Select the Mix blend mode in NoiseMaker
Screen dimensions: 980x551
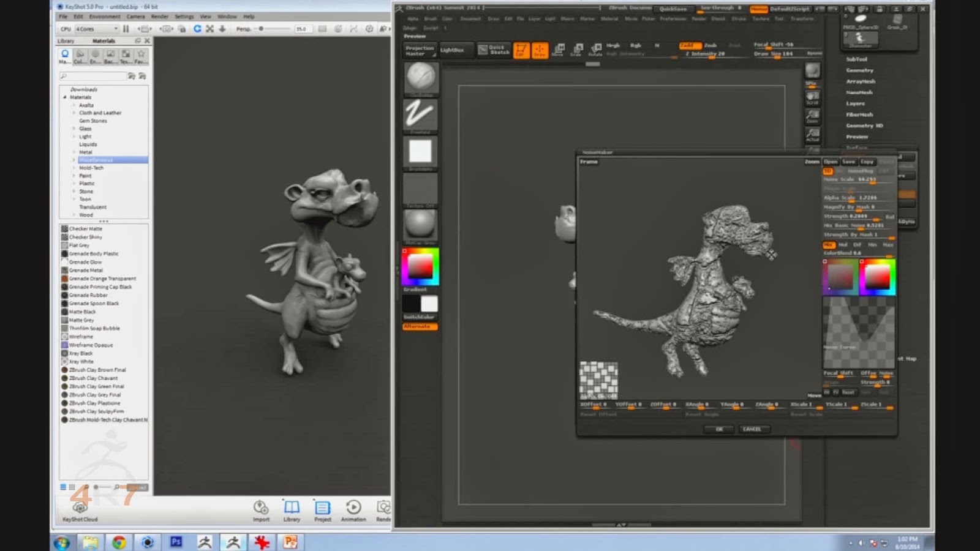pyautogui.click(x=829, y=245)
